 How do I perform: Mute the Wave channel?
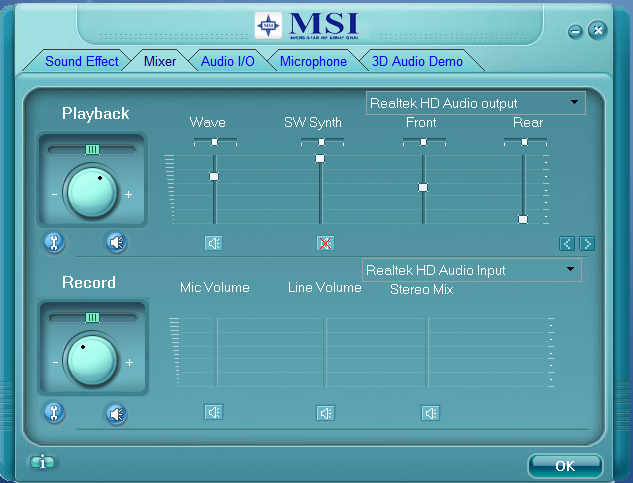pyautogui.click(x=213, y=242)
